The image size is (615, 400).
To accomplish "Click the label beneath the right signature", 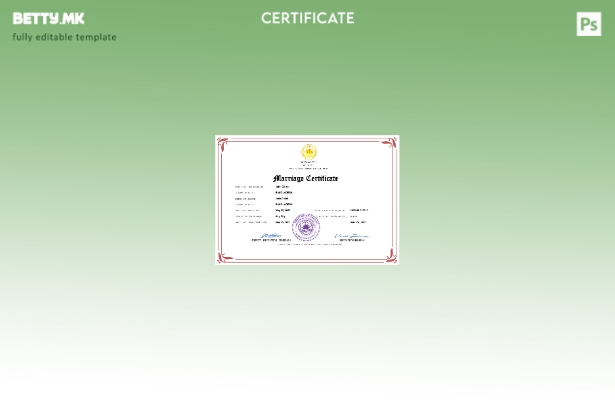I will pos(352,241).
